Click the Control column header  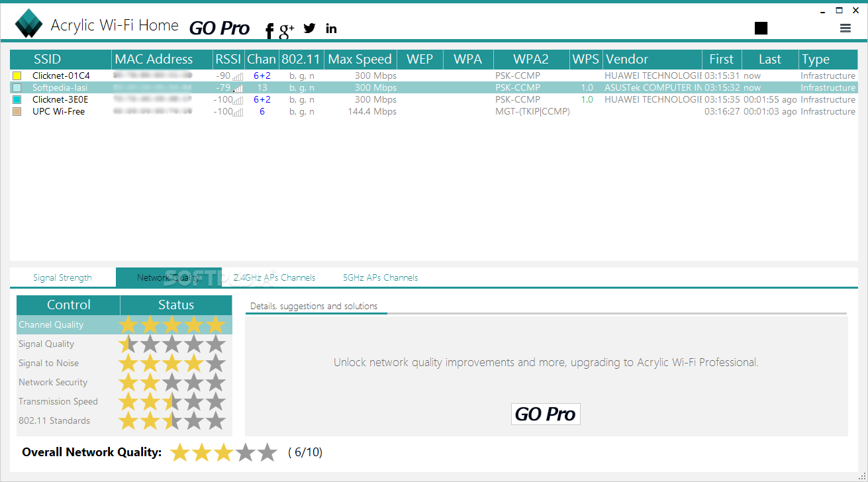(x=68, y=305)
